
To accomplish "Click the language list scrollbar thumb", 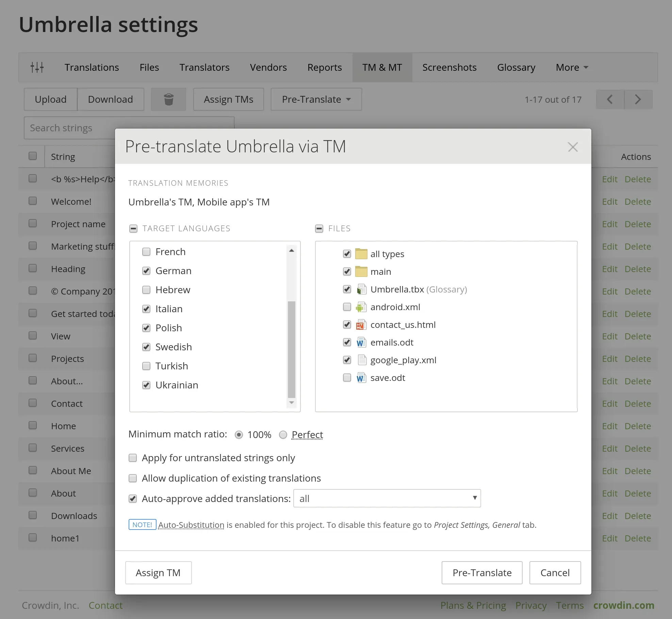I will pos(292,349).
